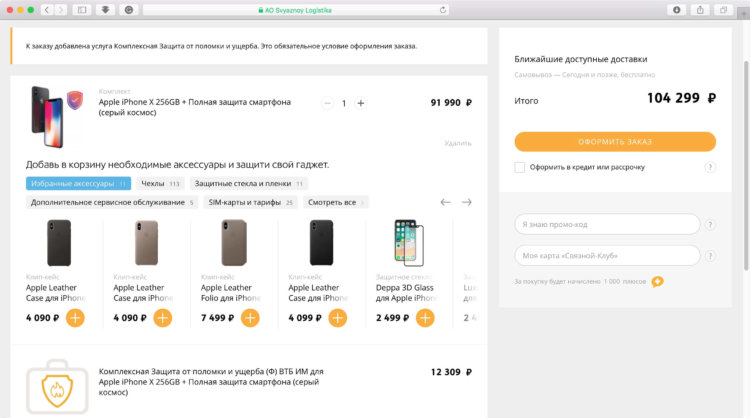Click the page vertical scrollbar

coord(746,165)
